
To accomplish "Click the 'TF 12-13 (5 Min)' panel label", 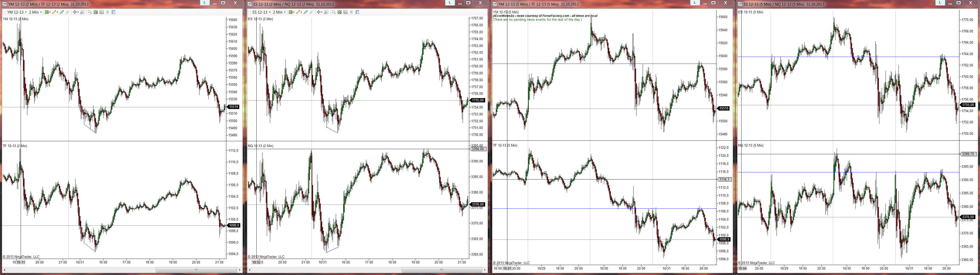I will [505, 145].
